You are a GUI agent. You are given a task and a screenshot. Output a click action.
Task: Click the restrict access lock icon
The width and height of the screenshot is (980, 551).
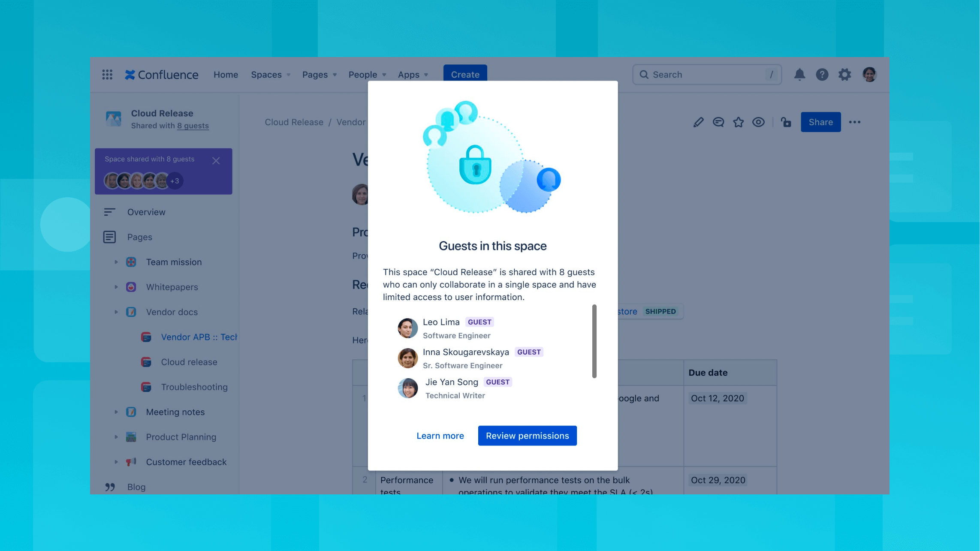pyautogui.click(x=787, y=122)
